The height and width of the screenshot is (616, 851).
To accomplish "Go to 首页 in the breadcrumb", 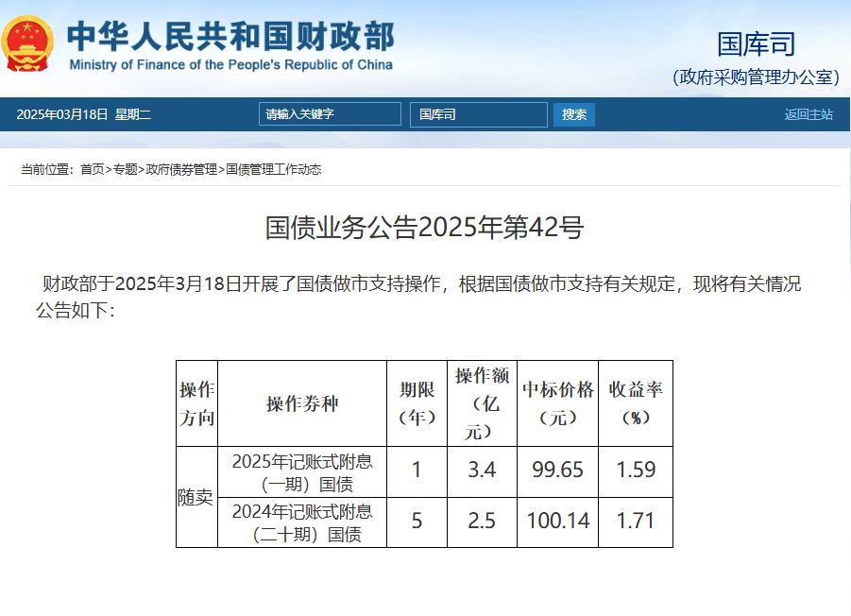I will click(x=92, y=169).
